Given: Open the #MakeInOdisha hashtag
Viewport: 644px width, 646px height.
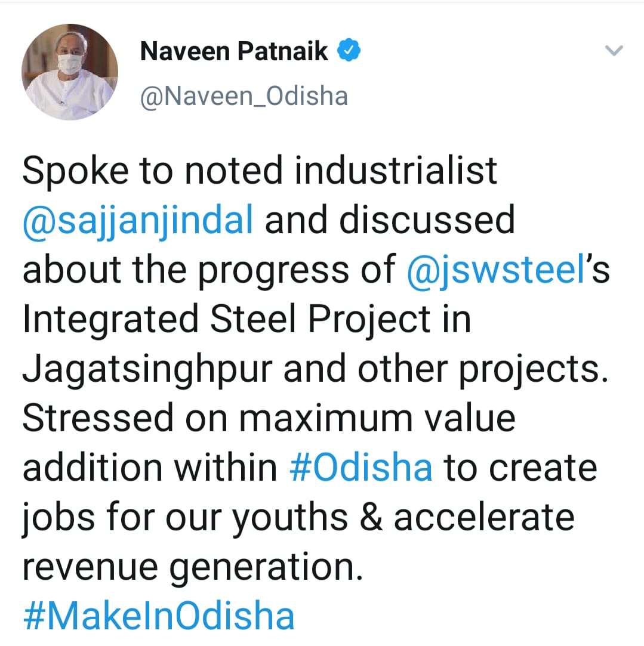Looking at the screenshot, I should 159,616.
